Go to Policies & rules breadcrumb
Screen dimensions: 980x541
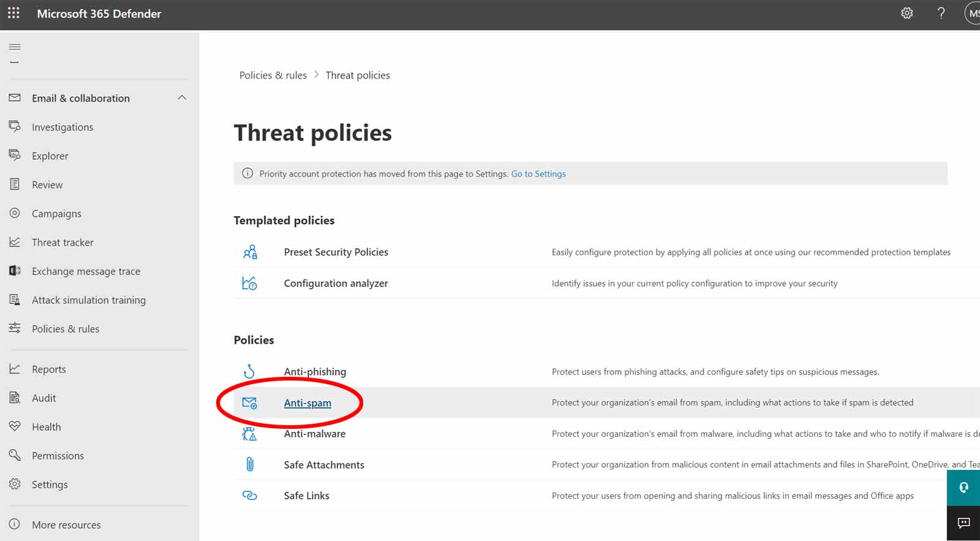point(273,75)
